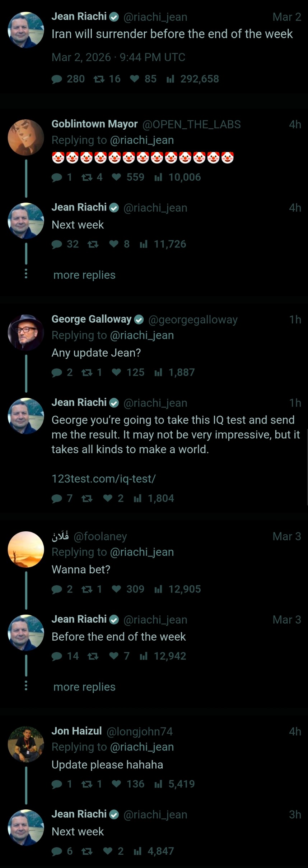Image resolution: width=308 pixels, height=868 pixels.
Task: Expand more replies under 'Before the end of the week'
Action: (84, 687)
